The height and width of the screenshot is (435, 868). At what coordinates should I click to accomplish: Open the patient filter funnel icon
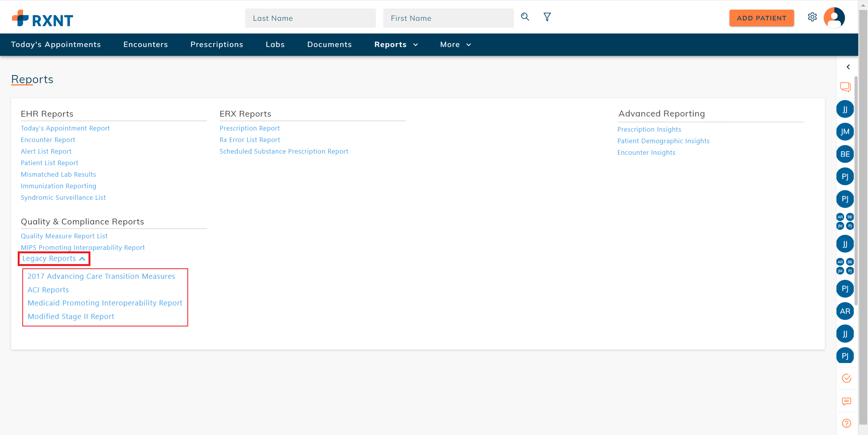tap(547, 17)
